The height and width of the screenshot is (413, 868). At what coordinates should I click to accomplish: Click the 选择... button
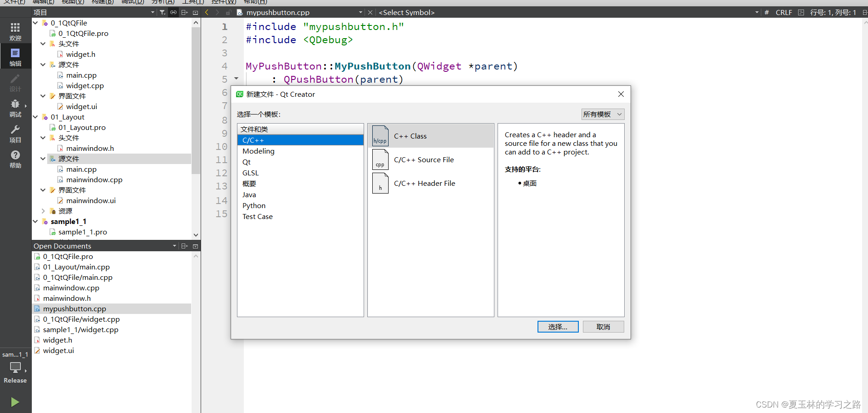tap(558, 327)
